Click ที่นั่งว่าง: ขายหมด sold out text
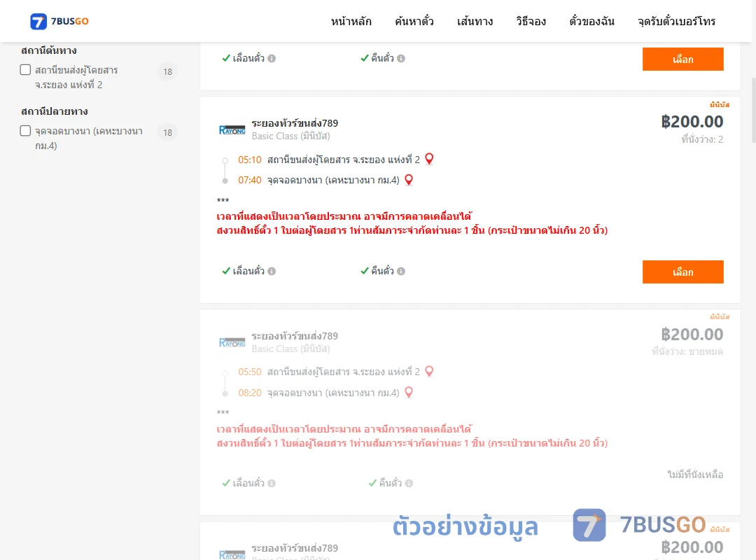 pyautogui.click(x=687, y=351)
